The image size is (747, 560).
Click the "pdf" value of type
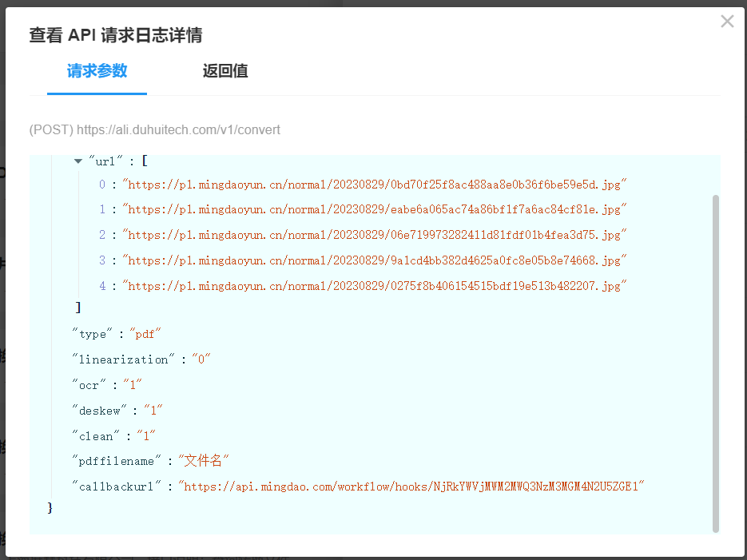click(145, 334)
